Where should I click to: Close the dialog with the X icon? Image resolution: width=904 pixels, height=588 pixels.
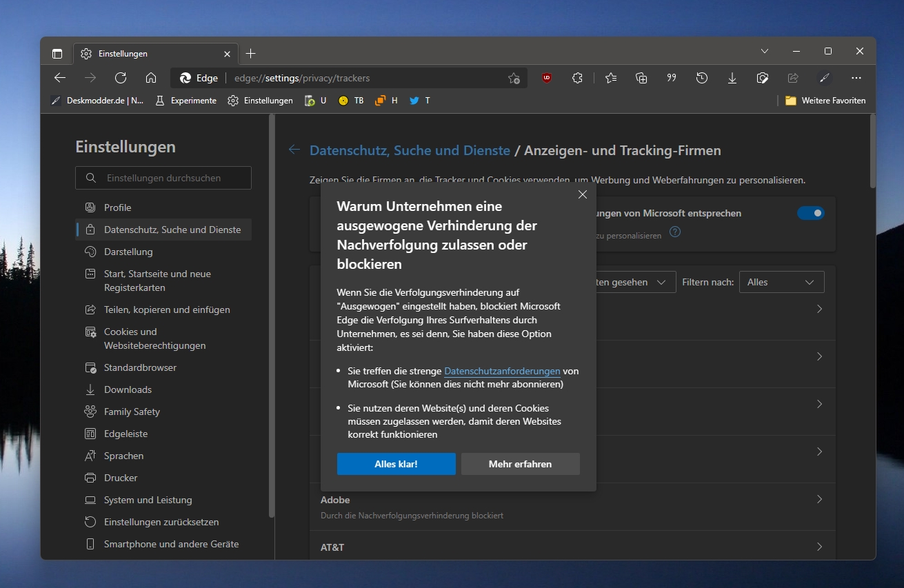click(x=583, y=194)
